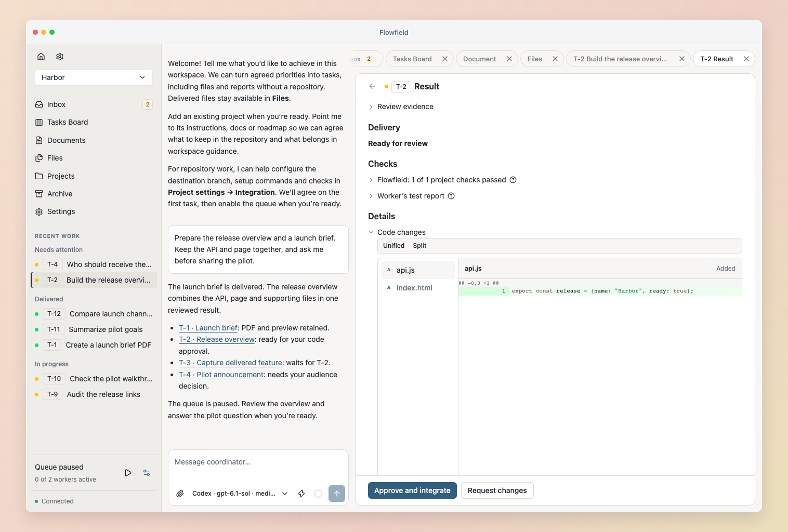The width and height of the screenshot is (788, 532).
Task: Open the Harbor workspace dropdown
Action: (x=94, y=77)
